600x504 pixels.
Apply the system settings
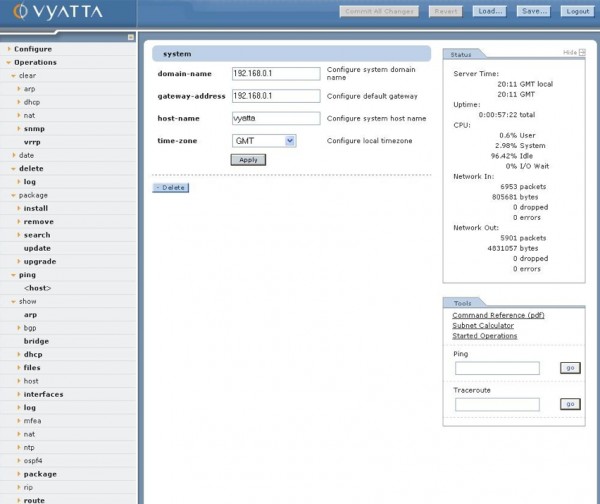248,160
